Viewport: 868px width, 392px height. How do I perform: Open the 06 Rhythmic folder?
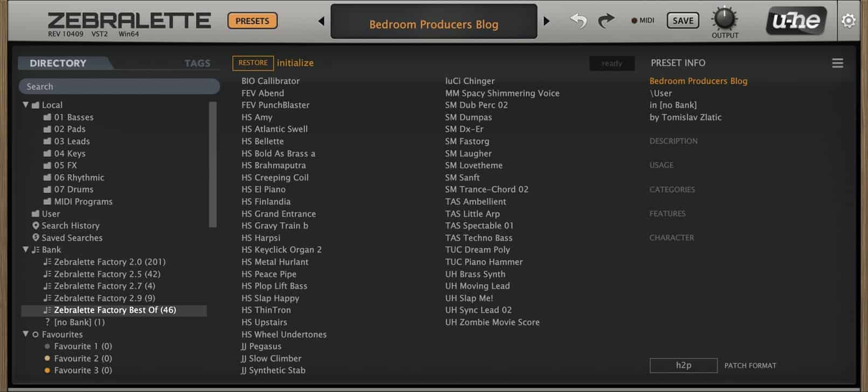pyautogui.click(x=74, y=177)
